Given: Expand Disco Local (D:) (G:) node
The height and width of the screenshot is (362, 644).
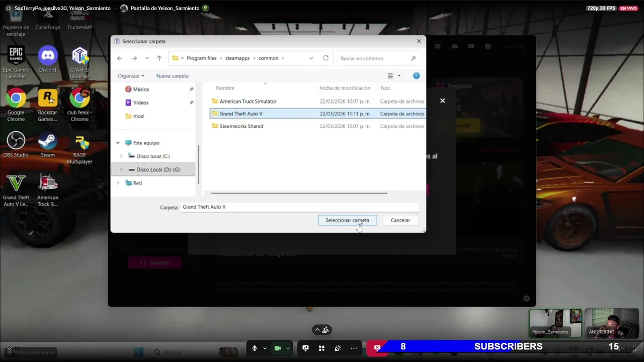Looking at the screenshot, I should 121,170.
